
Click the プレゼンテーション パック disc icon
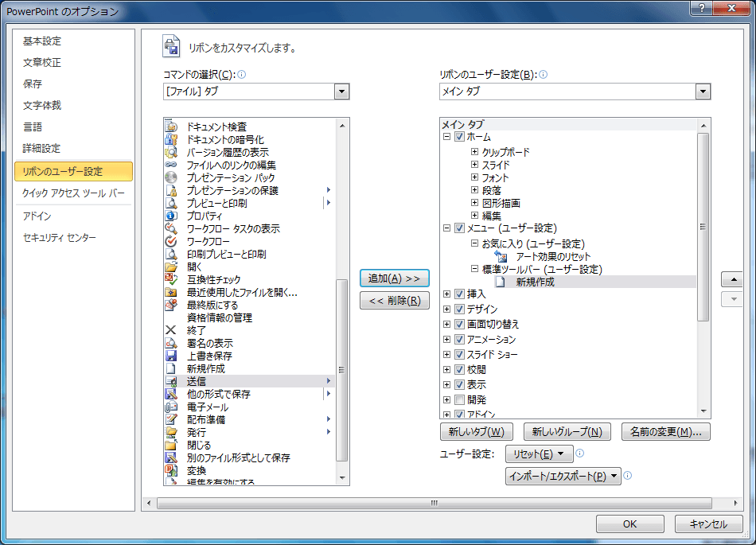coord(171,177)
